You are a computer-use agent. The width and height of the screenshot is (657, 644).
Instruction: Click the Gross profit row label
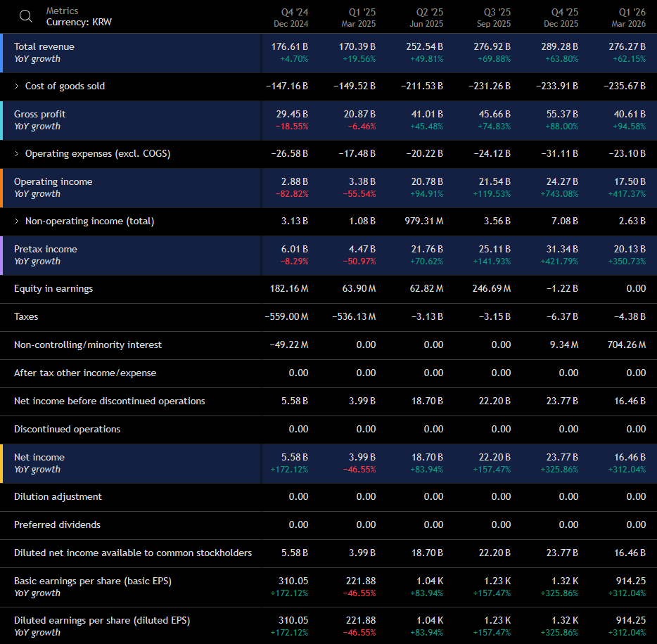pos(40,114)
